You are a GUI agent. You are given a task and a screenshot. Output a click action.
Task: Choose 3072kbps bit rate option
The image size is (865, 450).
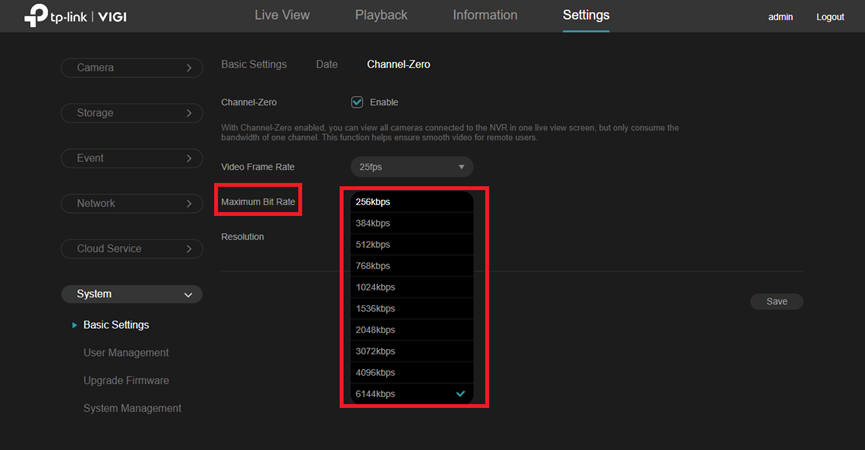[412, 351]
